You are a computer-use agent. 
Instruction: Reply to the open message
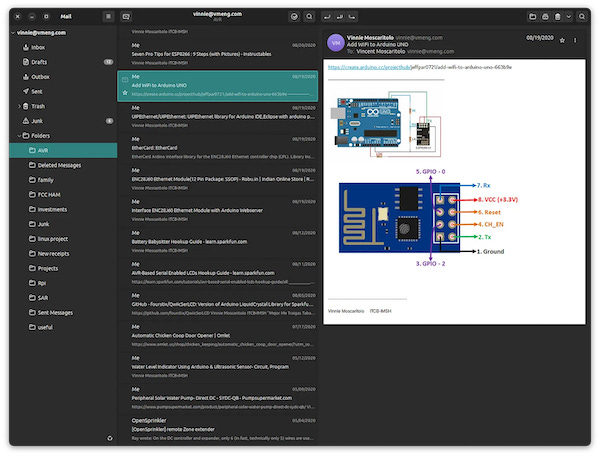coord(327,17)
